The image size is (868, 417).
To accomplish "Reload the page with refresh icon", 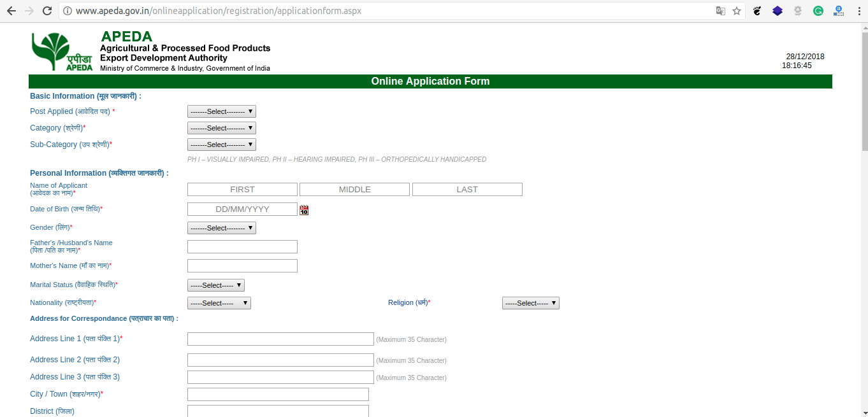I will click(x=47, y=11).
